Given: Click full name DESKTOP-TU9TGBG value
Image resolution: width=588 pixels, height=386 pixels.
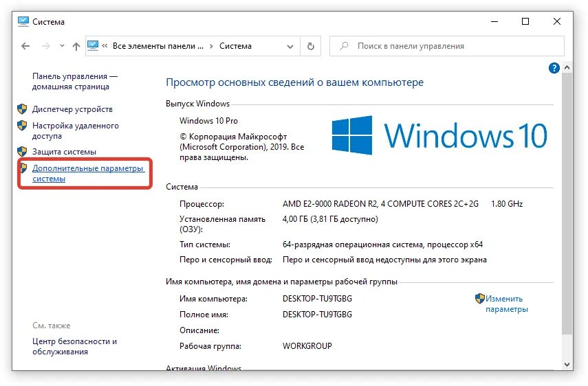Looking at the screenshot, I should click(x=317, y=315).
